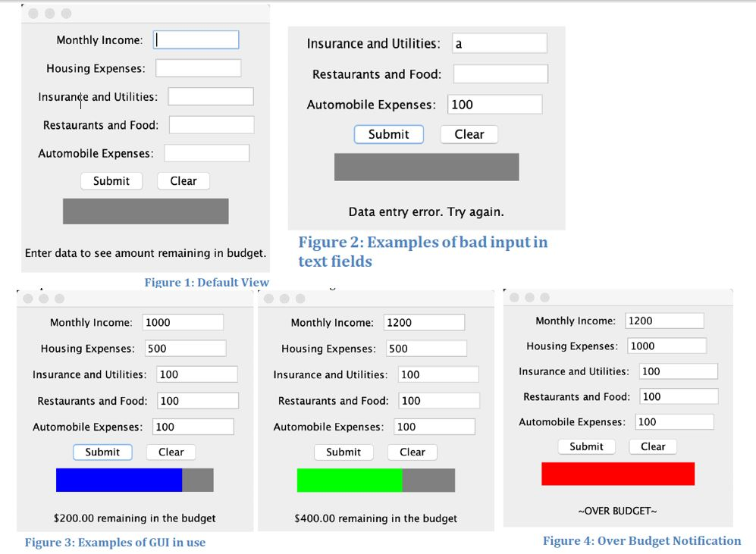Click the green portion of the budget bar
Screen dimensions: 756x554
[x=350, y=480]
